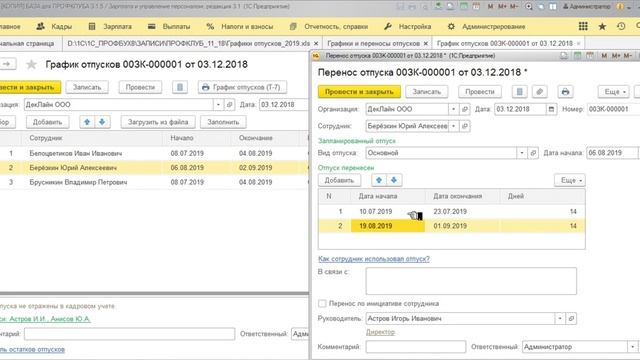This screenshot has height=360, width=640.
Task: Expand the Вид отпуска dropdown
Action: tap(522, 153)
